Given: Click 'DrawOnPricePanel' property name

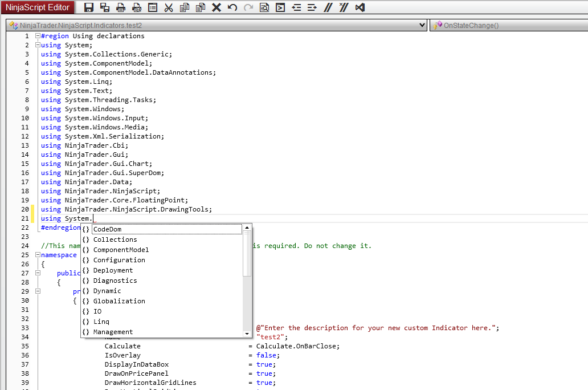Looking at the screenshot, I should 137,373.
